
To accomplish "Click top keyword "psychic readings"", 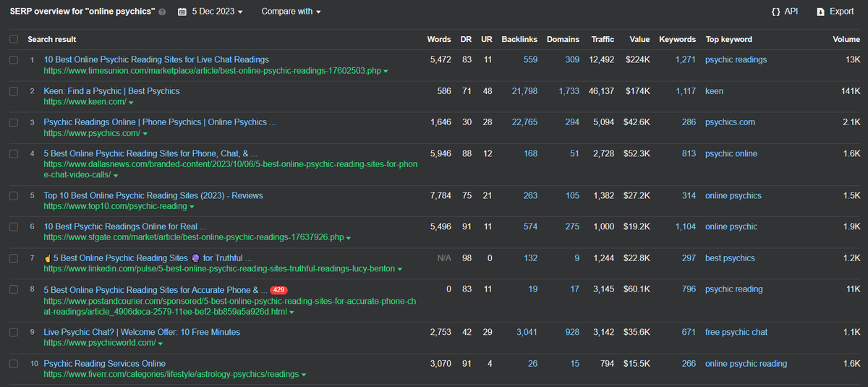I will (736, 60).
